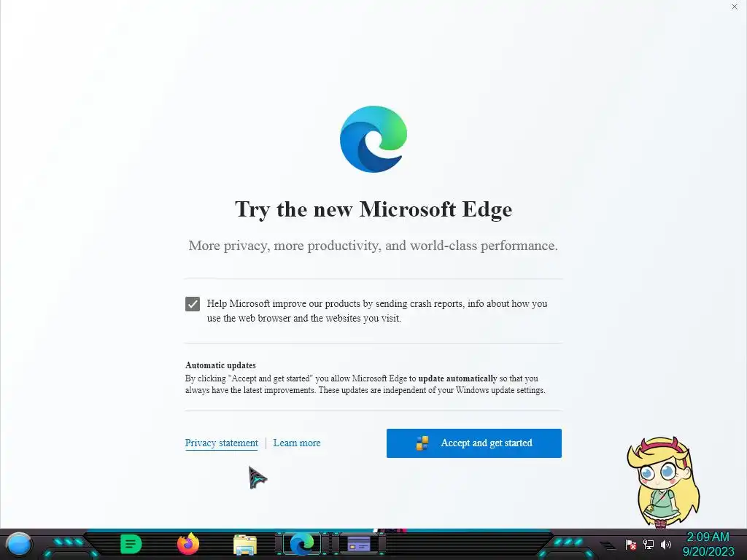Click the Accept and get started button

coord(473,443)
